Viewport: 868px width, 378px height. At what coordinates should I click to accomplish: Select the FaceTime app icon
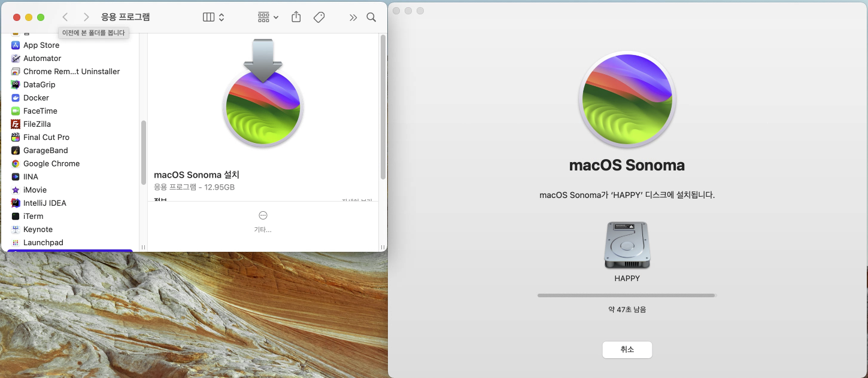(x=16, y=111)
